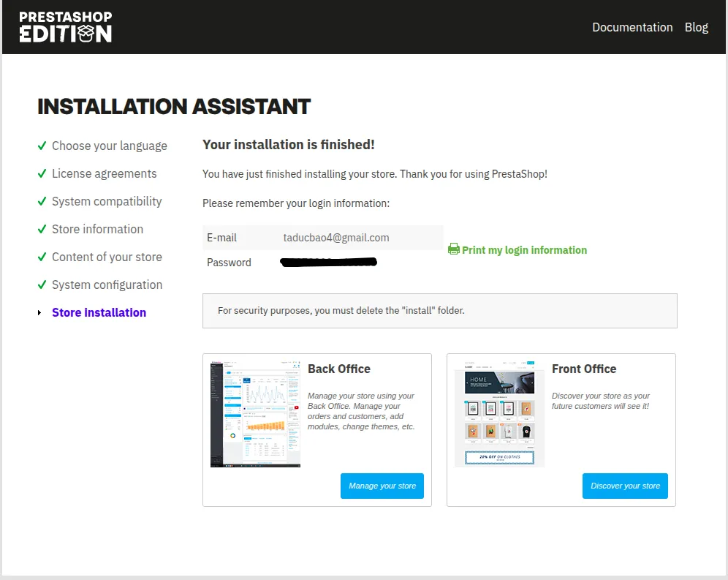Click the Front Office store preview thumbnail
This screenshot has width=728, height=580.
coord(499,413)
